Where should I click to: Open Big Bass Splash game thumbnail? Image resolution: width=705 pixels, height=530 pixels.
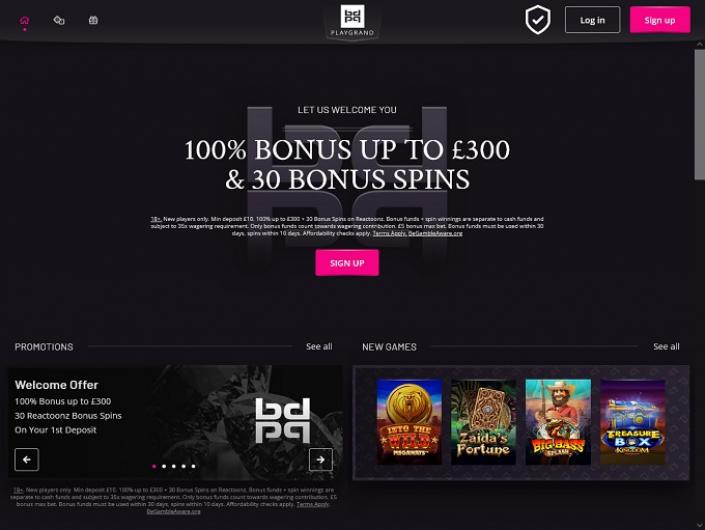tap(558, 422)
